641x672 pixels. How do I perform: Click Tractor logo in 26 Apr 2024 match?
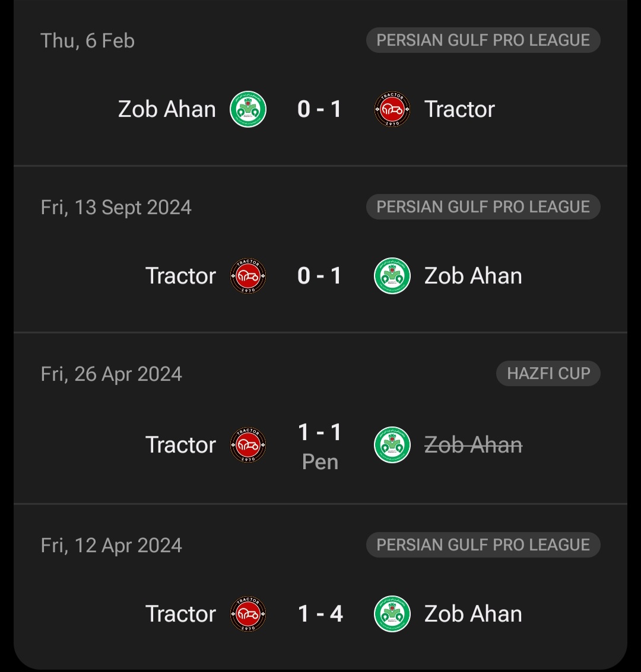[x=248, y=445]
